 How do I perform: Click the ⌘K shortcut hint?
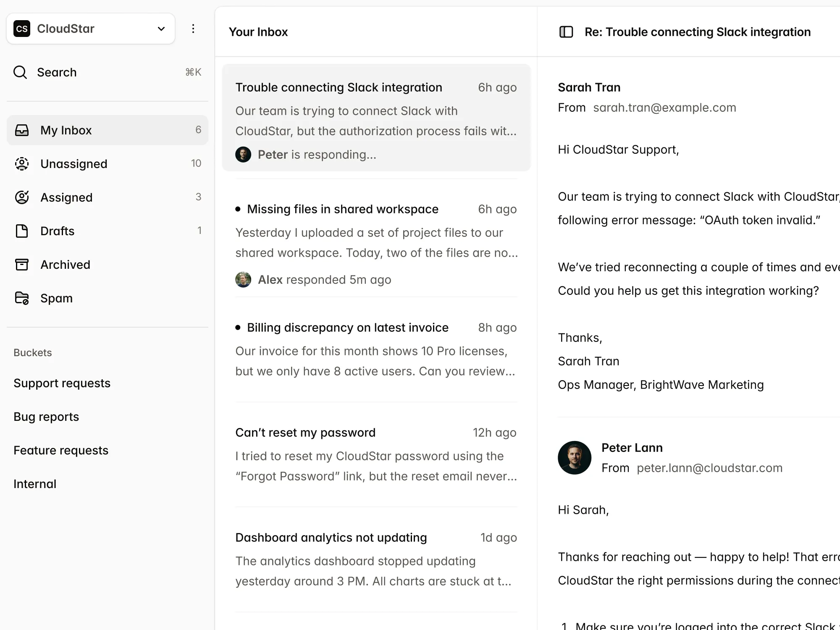pos(193,72)
